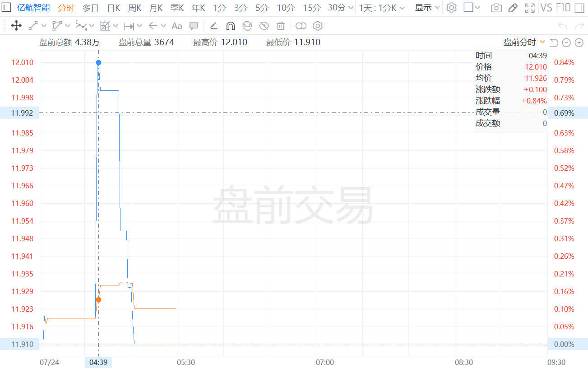This screenshot has width=588, height=374.
Task: Toggle the lock drawings icon
Action: [x=247, y=26]
